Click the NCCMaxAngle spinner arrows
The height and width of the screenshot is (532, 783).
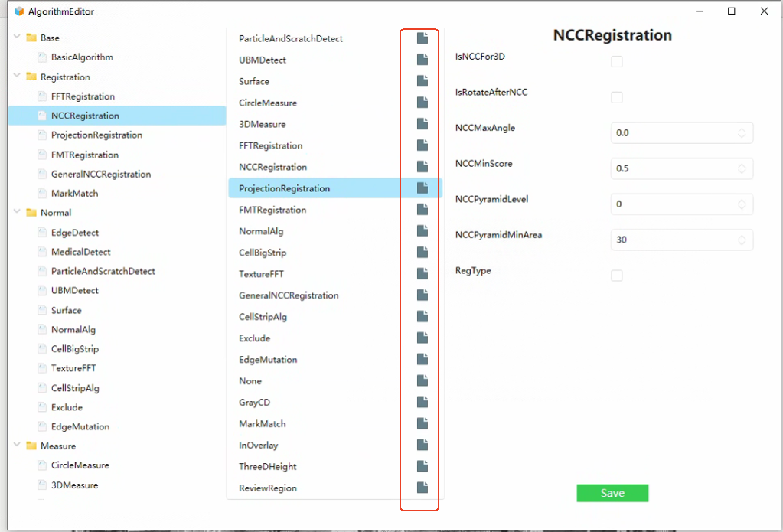point(742,133)
